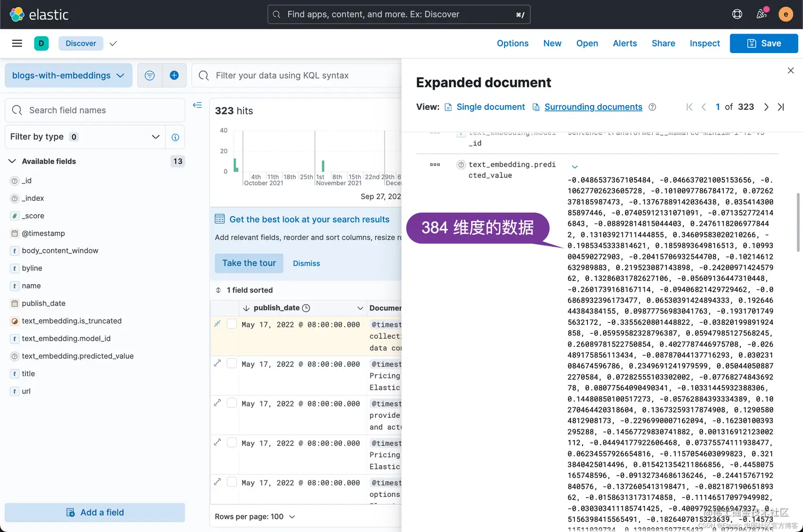Viewport: 803px width, 532px height.
Task: Click Open in the top menu
Action: pyautogui.click(x=587, y=44)
